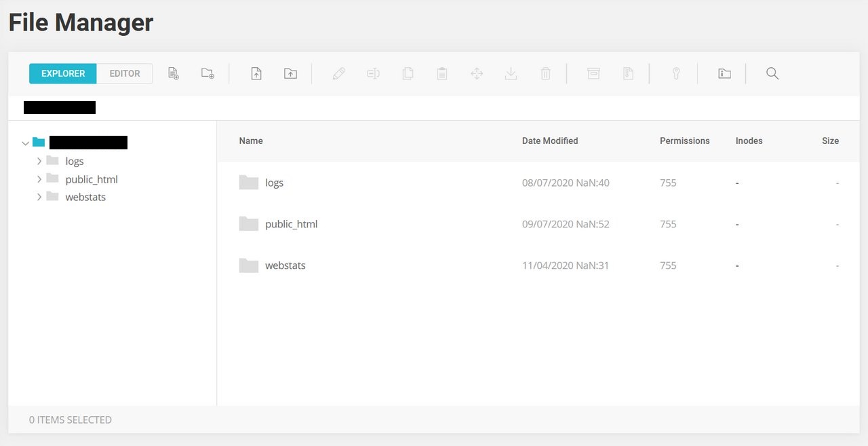
Task: Expand the webstats tree node
Action: point(39,198)
